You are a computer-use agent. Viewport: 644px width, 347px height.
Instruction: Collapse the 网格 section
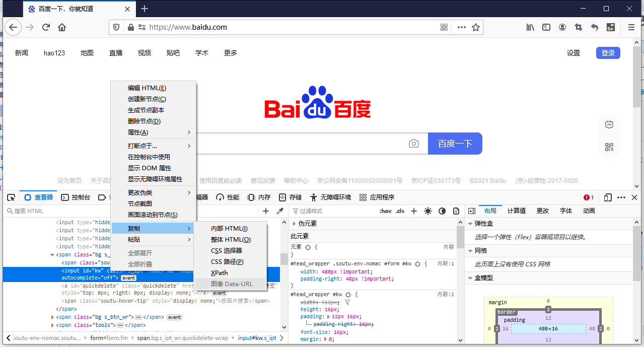click(470, 251)
